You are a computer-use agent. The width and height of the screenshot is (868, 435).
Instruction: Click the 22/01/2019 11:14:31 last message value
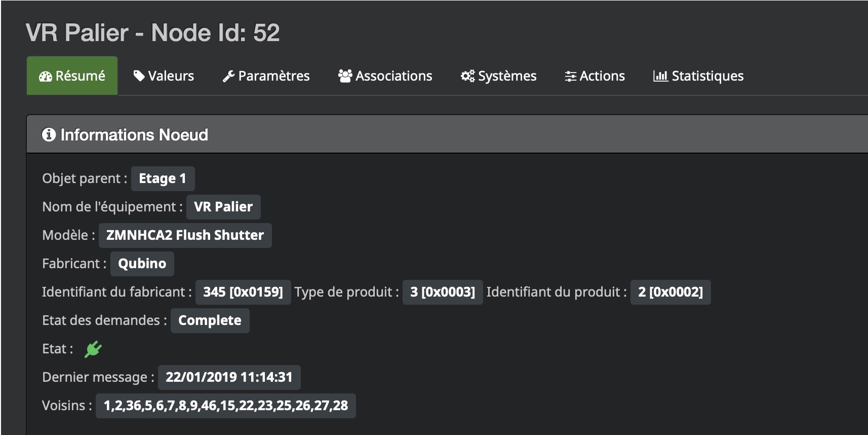229,377
